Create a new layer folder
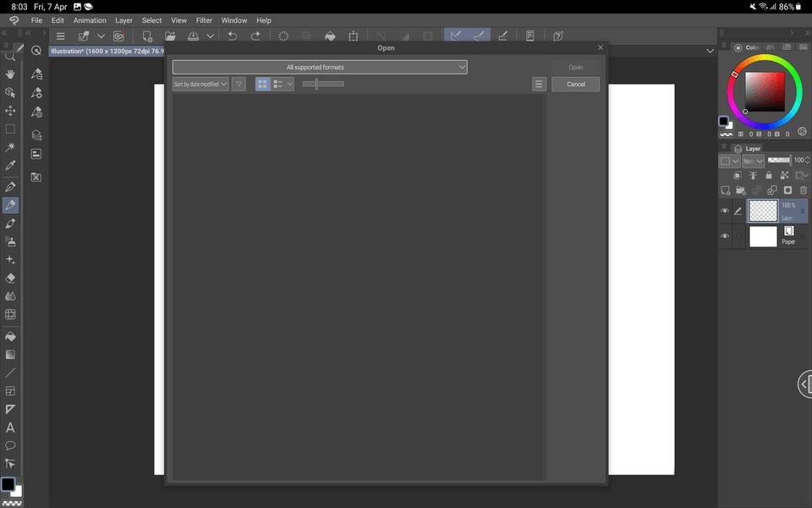The width and height of the screenshot is (812, 508). pos(740,190)
